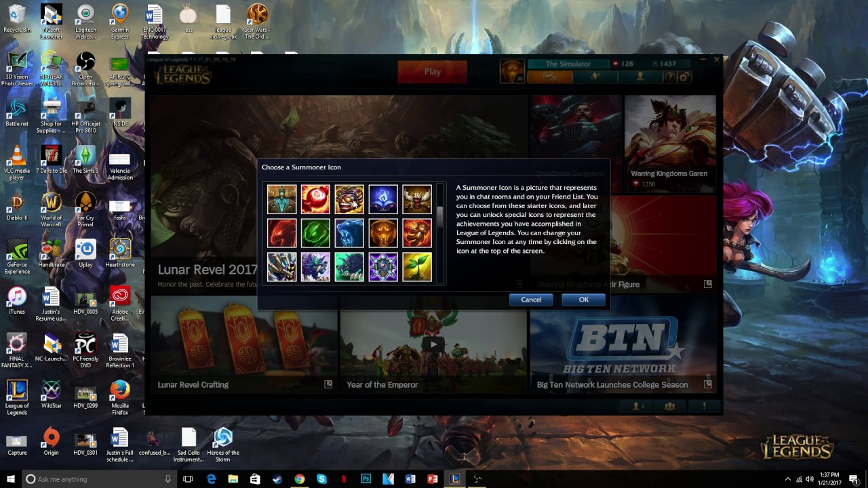Click the taskbar volume speaker icon
This screenshot has height=488, width=868.
pyautogui.click(x=810, y=479)
